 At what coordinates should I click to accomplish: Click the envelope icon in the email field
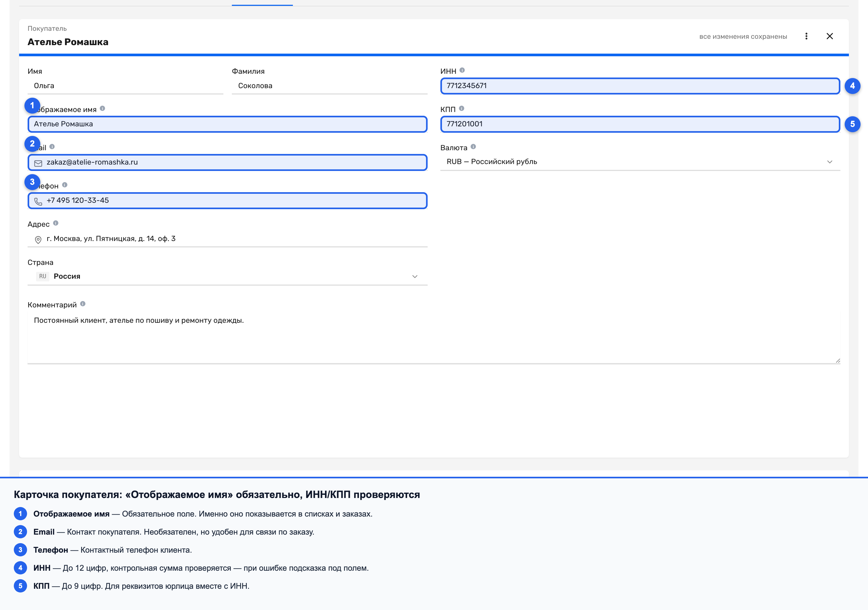[x=38, y=163]
